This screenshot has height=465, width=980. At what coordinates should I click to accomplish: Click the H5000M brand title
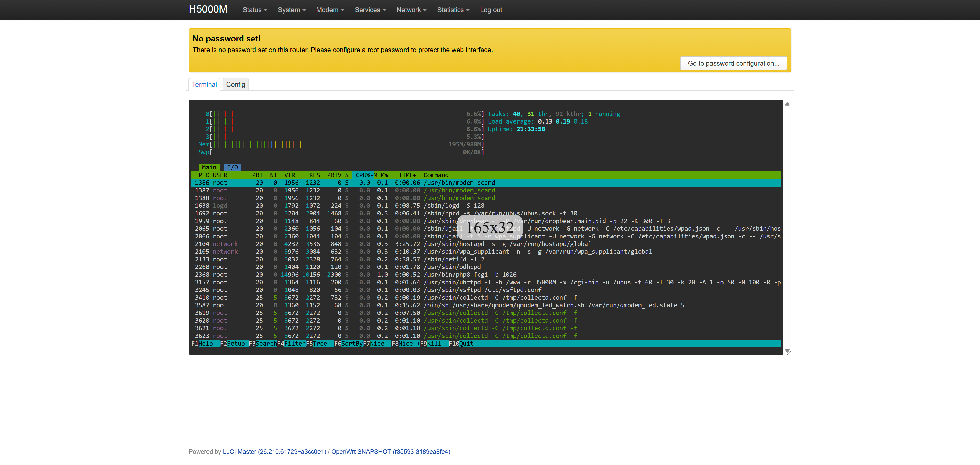pos(208,9)
